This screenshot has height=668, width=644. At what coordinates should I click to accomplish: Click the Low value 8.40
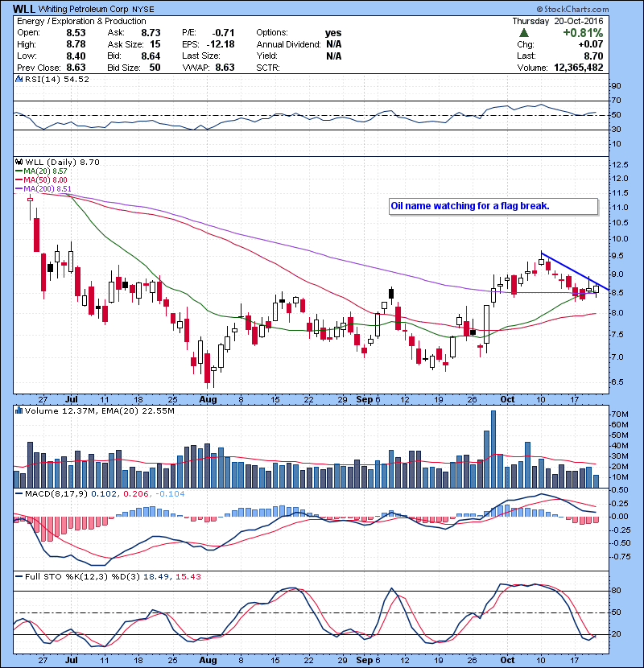click(x=76, y=56)
